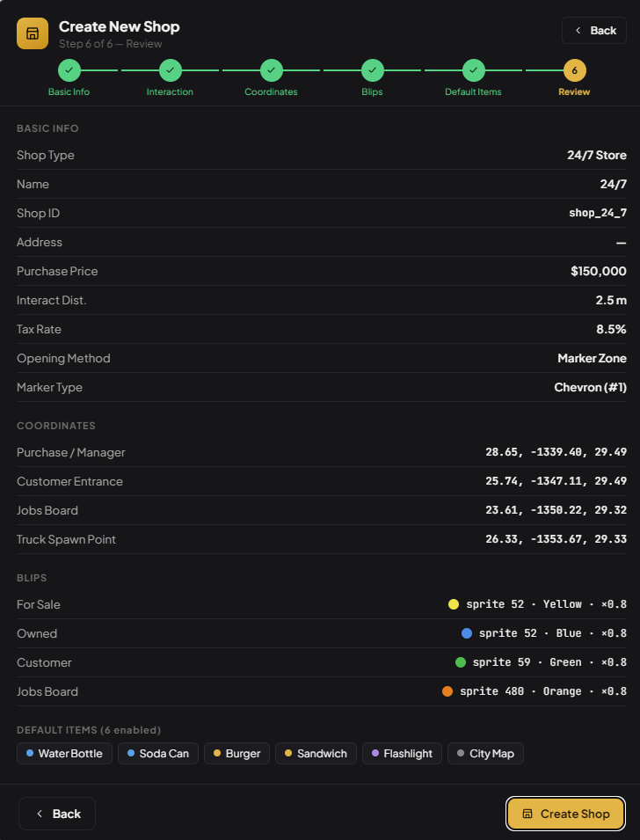
Task: Click the COORDINATES section heading
Action: click(56, 426)
